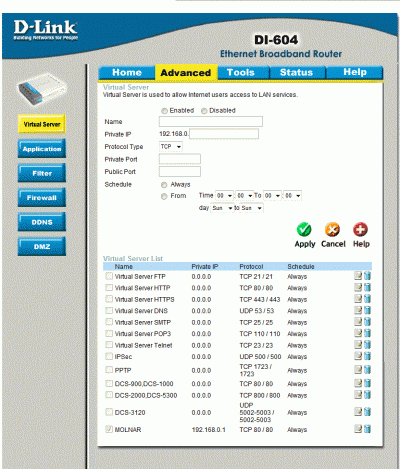Click the Public Port input field
Image resolution: width=400 pixels, height=469 pixels.
[x=180, y=172]
